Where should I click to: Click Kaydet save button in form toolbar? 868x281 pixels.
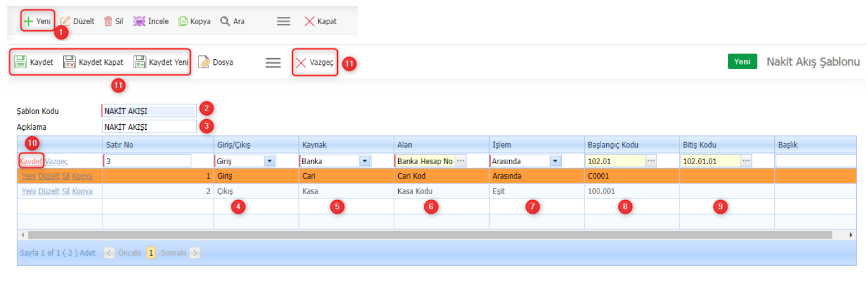[x=34, y=62]
